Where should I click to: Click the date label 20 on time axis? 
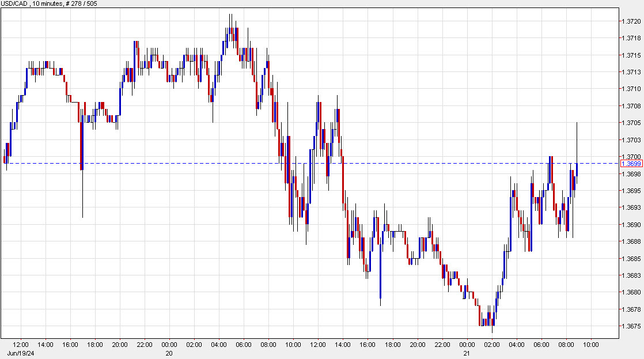(168, 354)
